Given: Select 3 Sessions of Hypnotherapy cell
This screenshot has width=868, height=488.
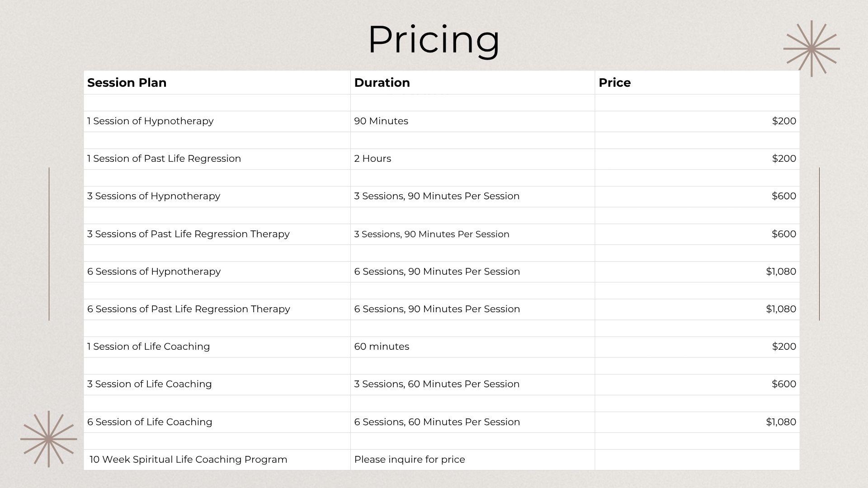Looking at the screenshot, I should click(217, 197).
